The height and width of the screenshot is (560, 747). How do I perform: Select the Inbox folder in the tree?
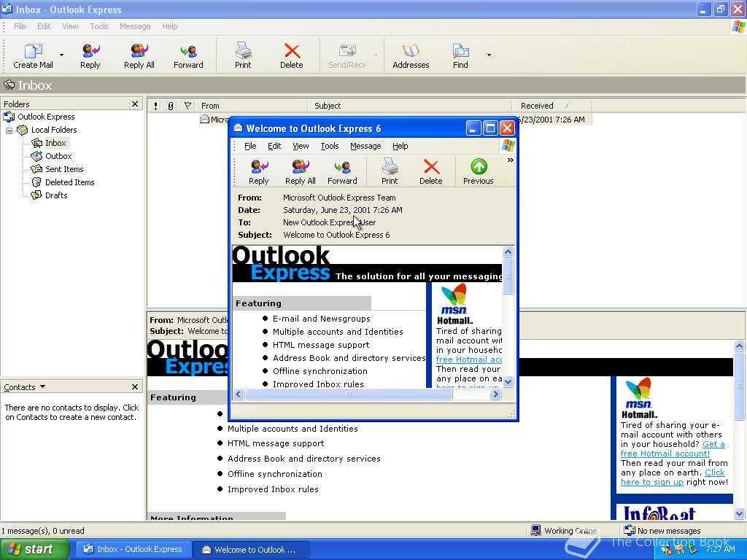55,143
